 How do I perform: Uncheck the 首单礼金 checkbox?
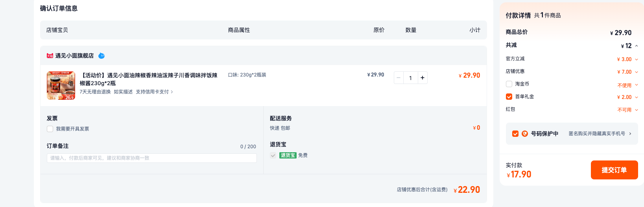[x=509, y=97]
